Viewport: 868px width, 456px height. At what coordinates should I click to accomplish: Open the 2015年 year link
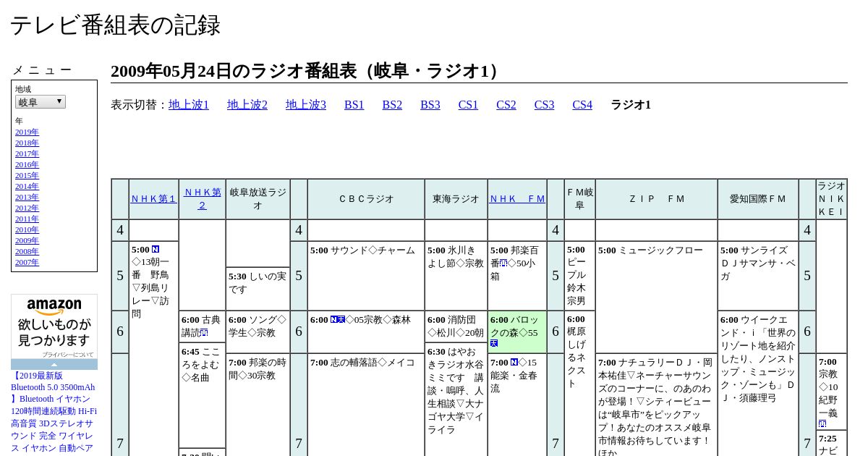tap(27, 176)
